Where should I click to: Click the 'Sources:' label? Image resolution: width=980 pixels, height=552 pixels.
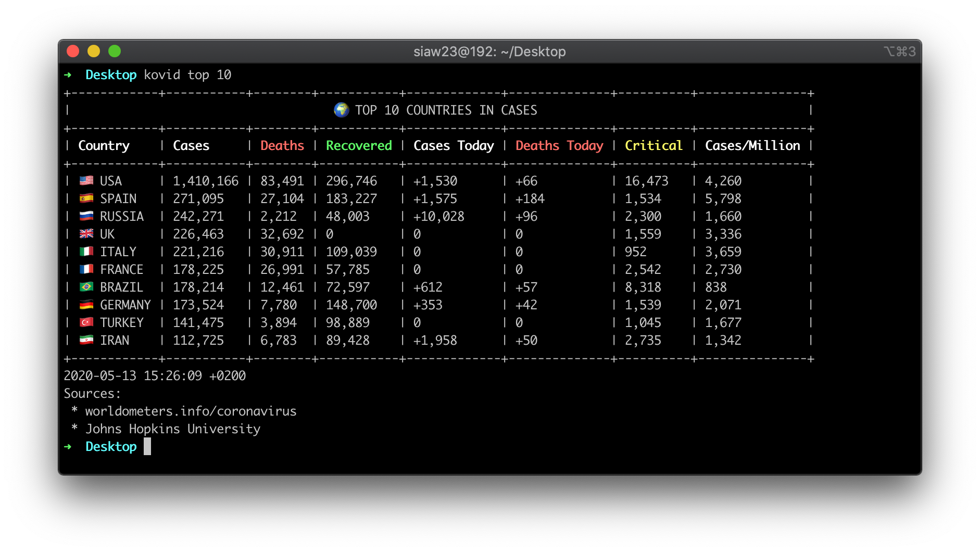(92, 394)
